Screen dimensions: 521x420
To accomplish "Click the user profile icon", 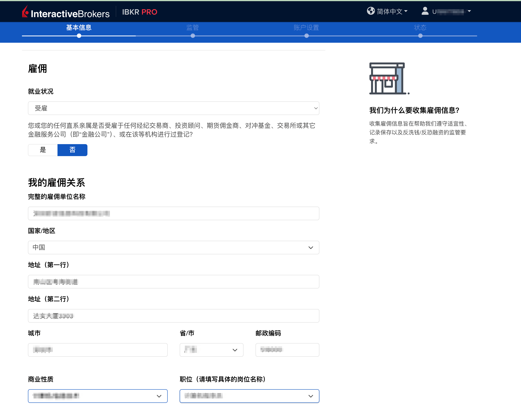I will pos(425,11).
